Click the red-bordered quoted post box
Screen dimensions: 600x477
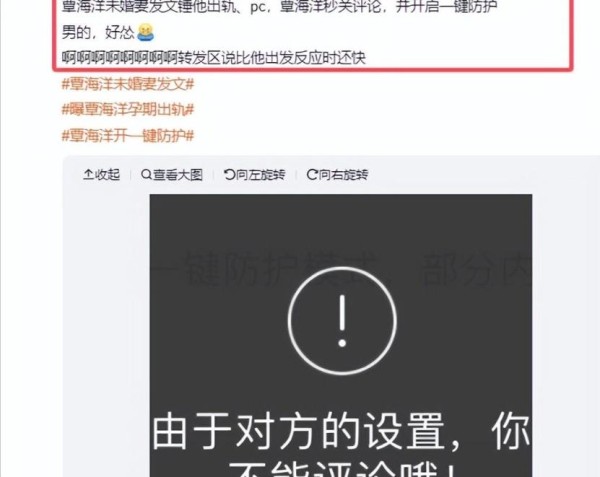(313, 35)
